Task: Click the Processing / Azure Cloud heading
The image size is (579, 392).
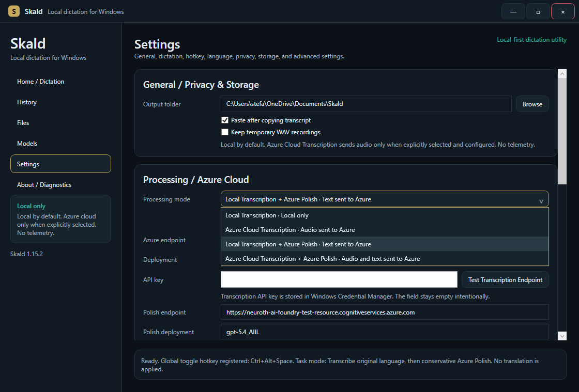Action: point(196,180)
